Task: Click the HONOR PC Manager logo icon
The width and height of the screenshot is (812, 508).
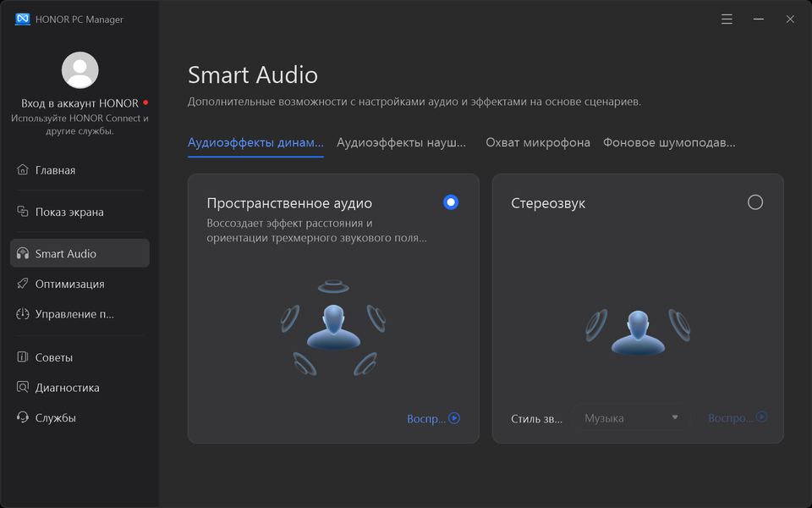Action: [x=22, y=19]
